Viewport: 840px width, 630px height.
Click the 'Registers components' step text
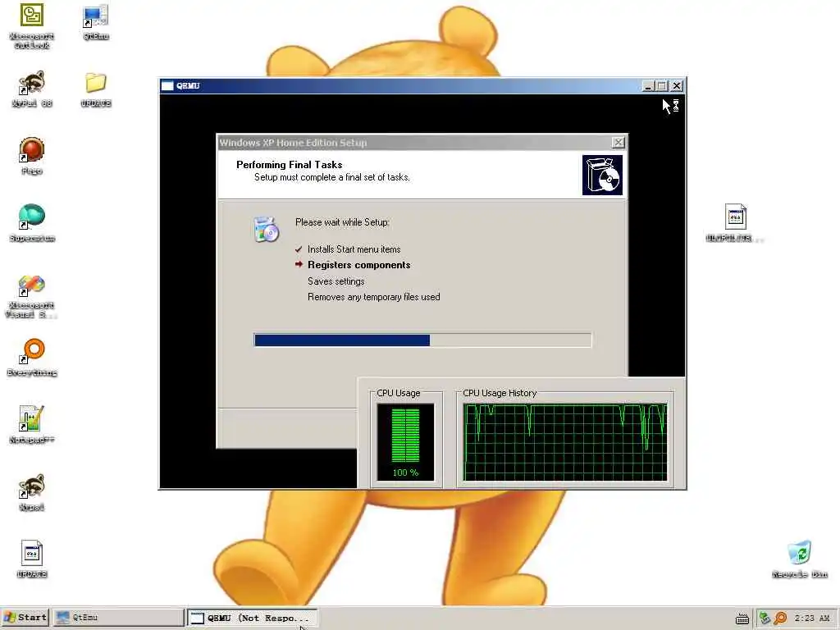pos(359,265)
